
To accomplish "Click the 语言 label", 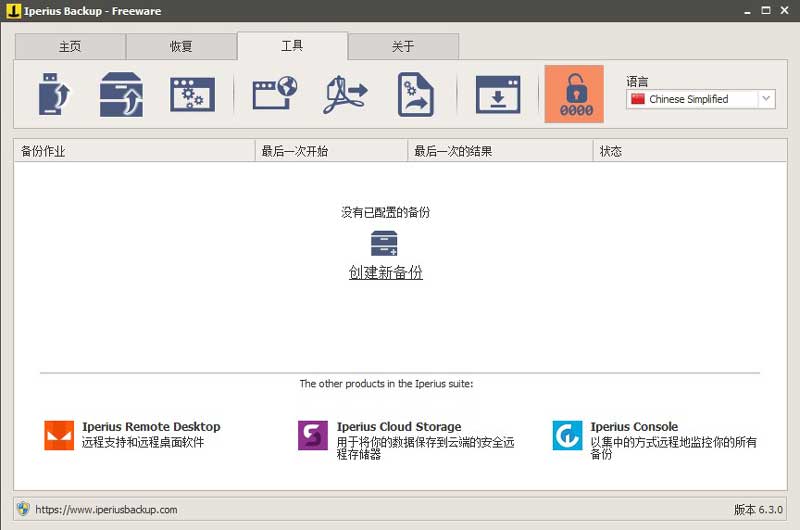I will [x=637, y=81].
